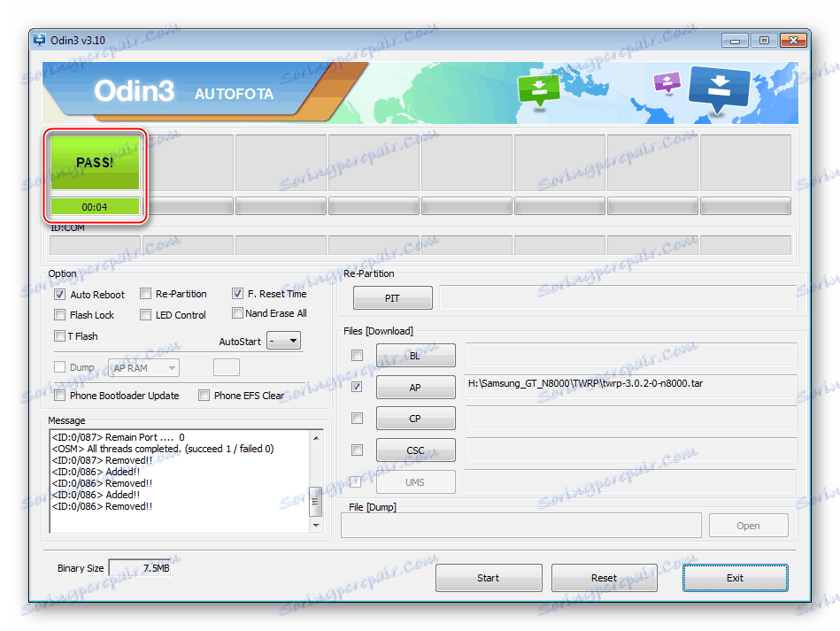The height and width of the screenshot is (631, 840).
Task: Close the Odin3 window
Action: 793,40
